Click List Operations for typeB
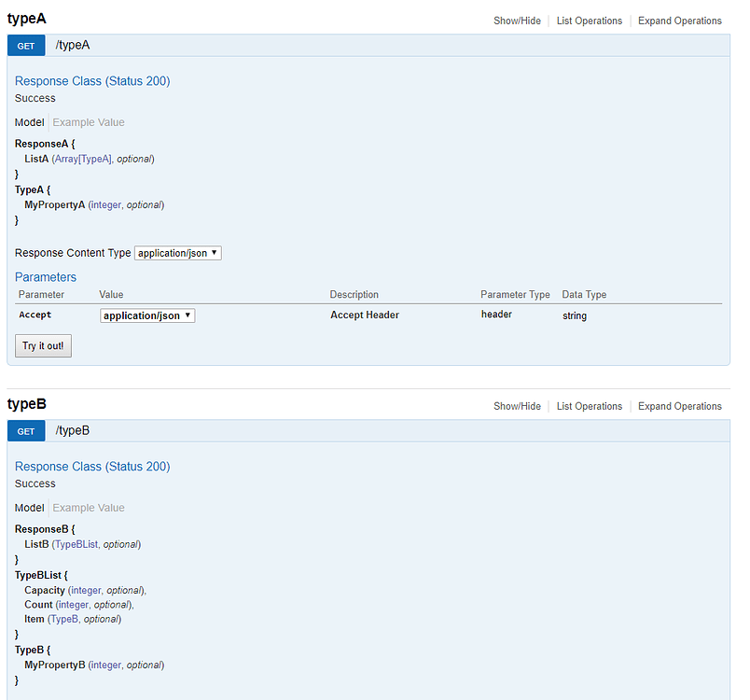Screen dimensions: 750x700 pyautogui.click(x=589, y=406)
